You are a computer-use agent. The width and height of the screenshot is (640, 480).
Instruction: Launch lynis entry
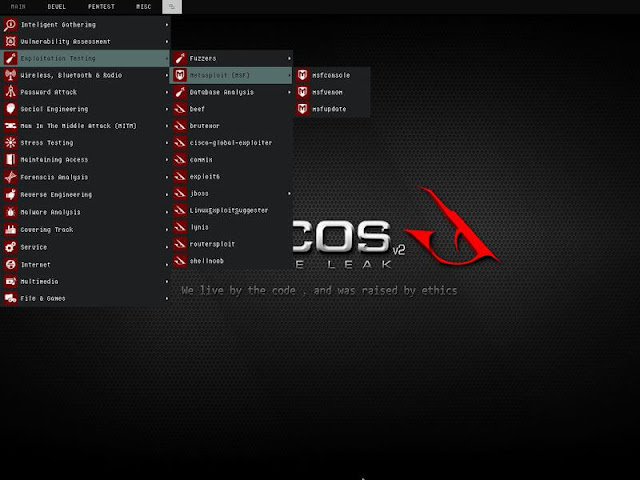tap(231, 227)
